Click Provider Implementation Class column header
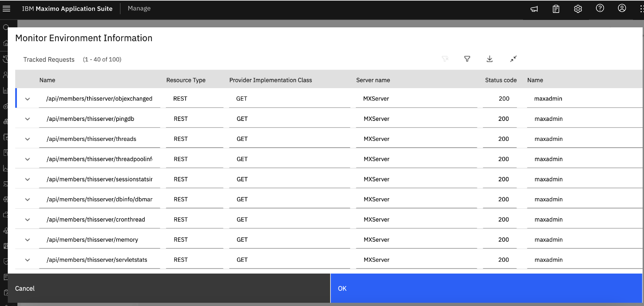This screenshot has width=644, height=306. pyautogui.click(x=271, y=80)
